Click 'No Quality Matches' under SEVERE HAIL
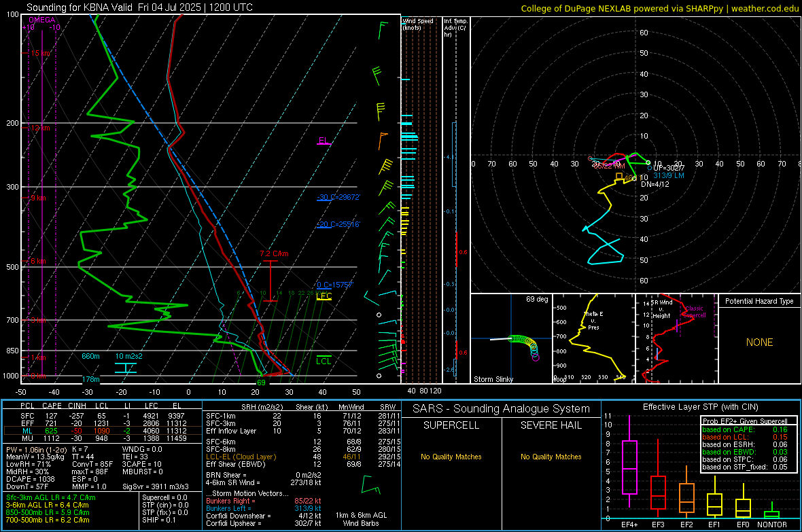Screen dimensions: 802x532 (551, 457)
